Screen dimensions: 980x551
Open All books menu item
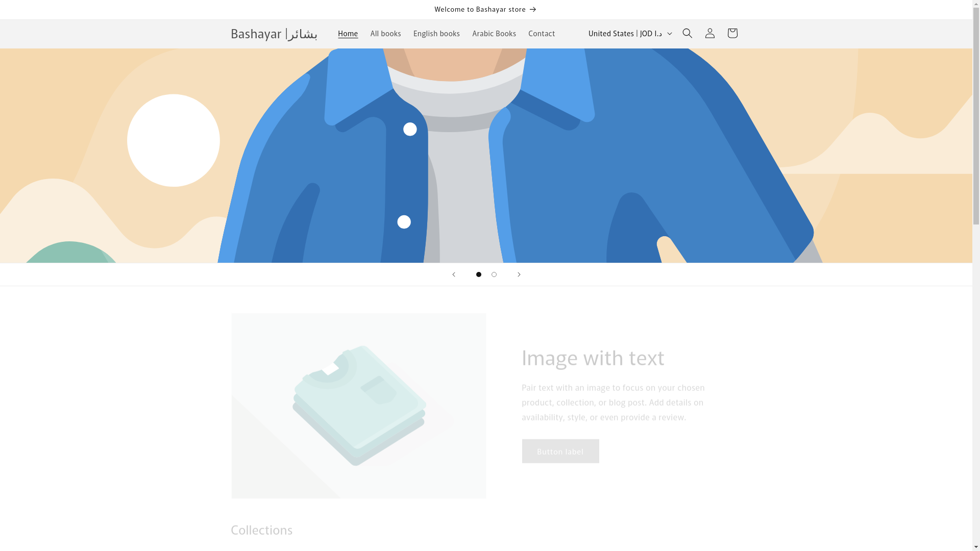385,34
